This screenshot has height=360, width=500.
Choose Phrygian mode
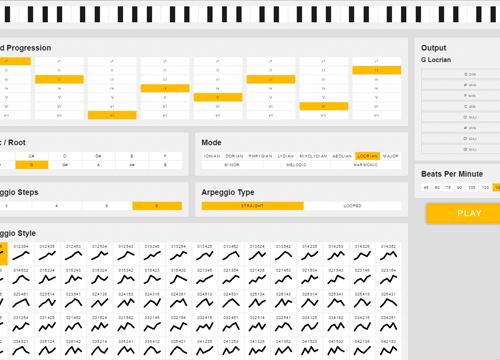(260, 156)
